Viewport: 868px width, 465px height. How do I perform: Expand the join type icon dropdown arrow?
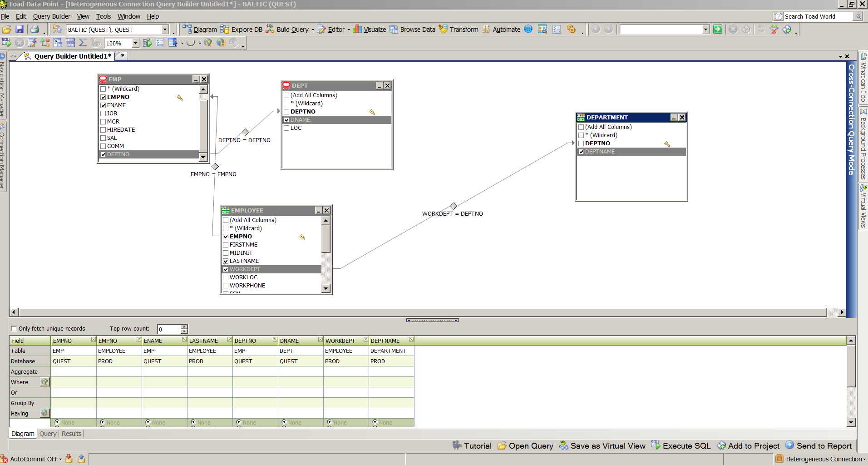click(200, 43)
